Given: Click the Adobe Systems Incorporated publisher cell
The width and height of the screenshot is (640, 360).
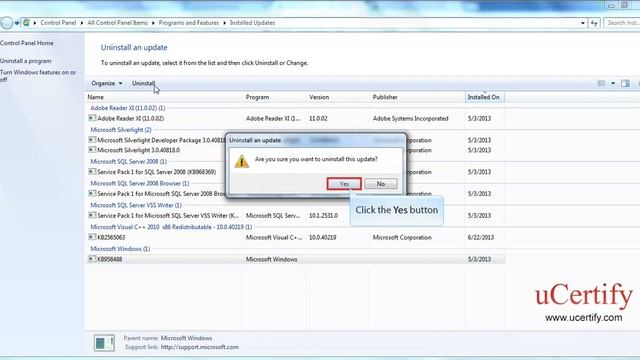Looking at the screenshot, I should pyautogui.click(x=410, y=118).
